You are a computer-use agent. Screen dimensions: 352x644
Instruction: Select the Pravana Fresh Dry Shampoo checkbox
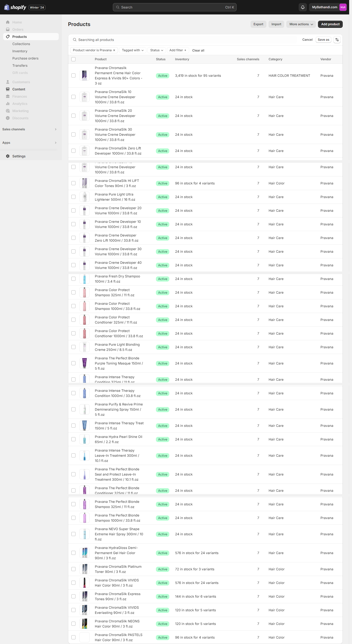73,279
